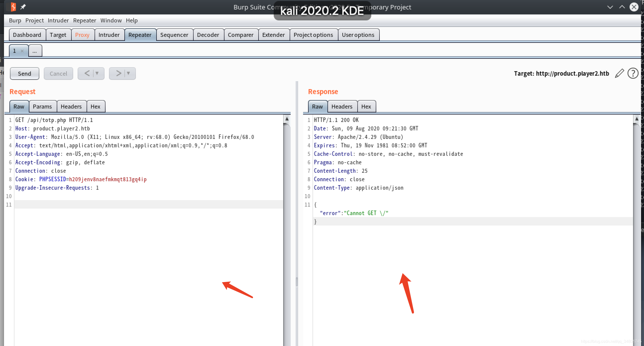
Task: Expand the back history dropdown arrow
Action: [97, 73]
